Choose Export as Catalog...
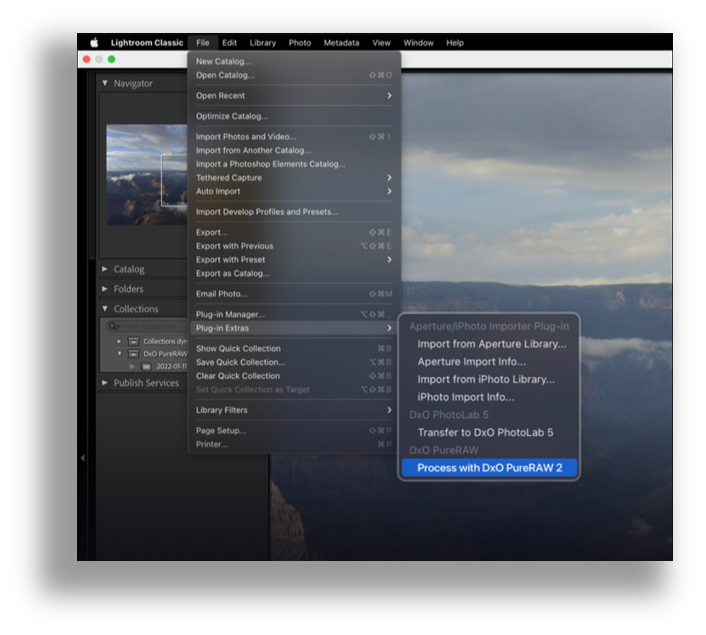The width and height of the screenshot is (706, 635). [294, 273]
